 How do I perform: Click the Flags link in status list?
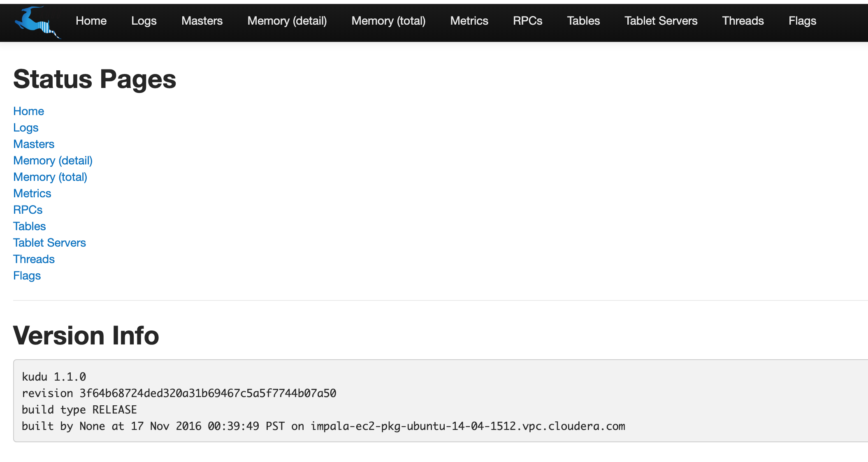(27, 276)
